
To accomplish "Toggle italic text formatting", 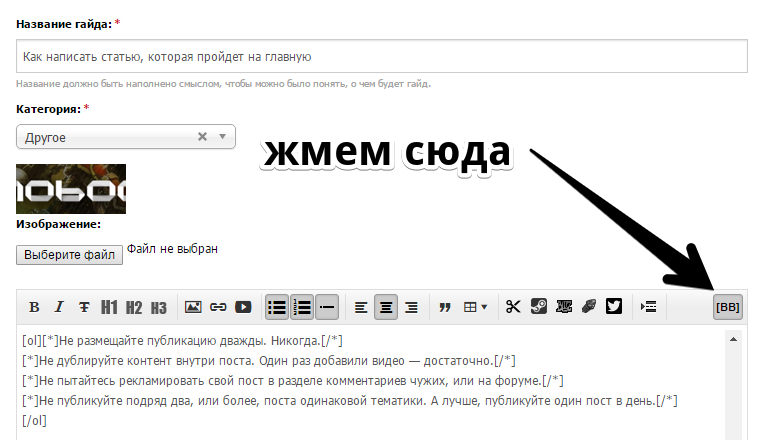I will [x=59, y=307].
